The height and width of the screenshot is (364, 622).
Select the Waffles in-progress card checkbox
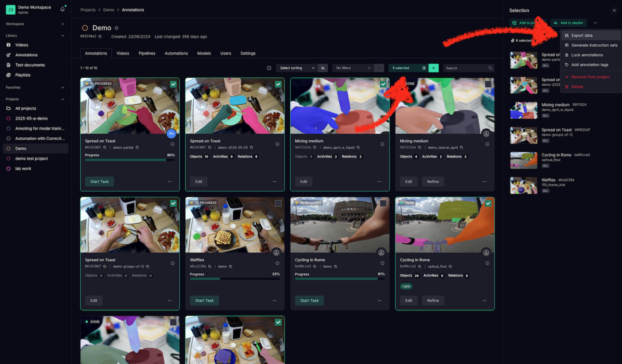coord(278,203)
